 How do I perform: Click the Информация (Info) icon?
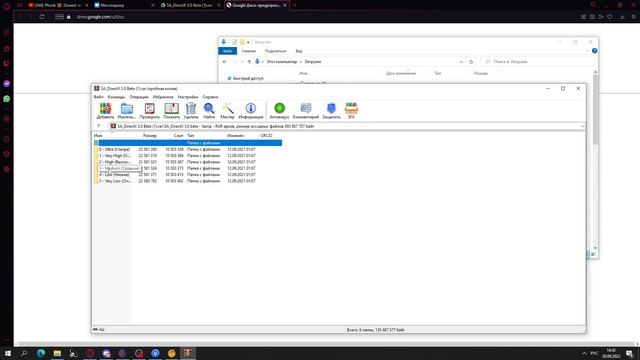(251, 111)
